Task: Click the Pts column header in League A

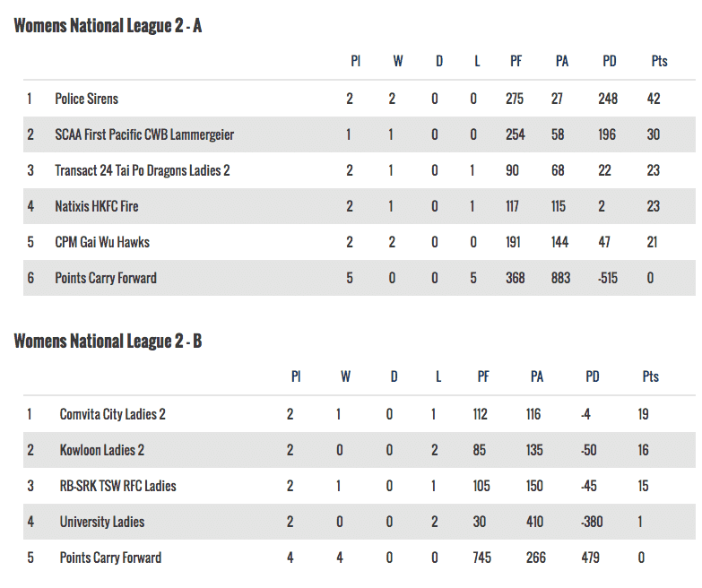Action: tap(660, 61)
